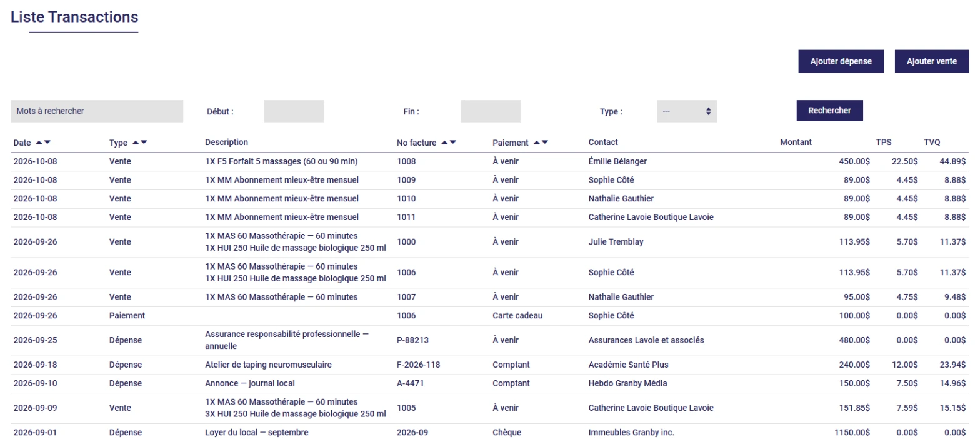Image resolution: width=980 pixels, height=439 pixels.
Task: Select invoice number 1007
Action: (x=406, y=297)
